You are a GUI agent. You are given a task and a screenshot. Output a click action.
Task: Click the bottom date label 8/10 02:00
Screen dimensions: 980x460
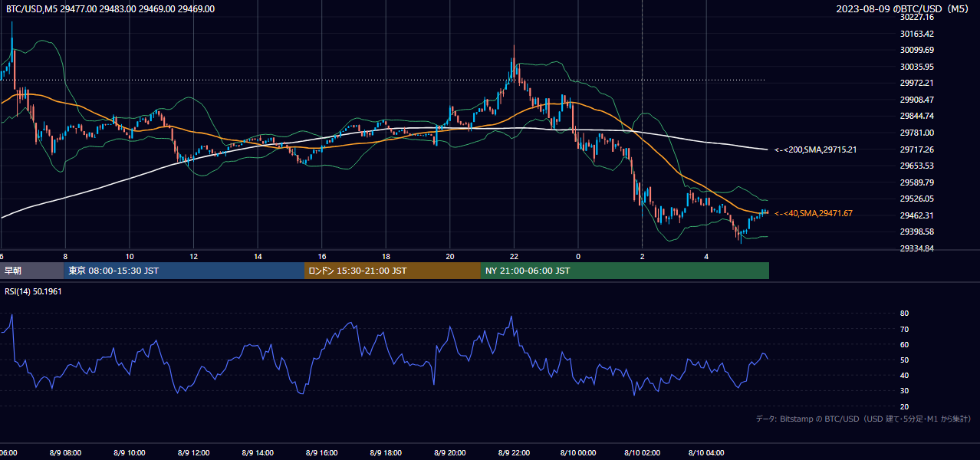[x=642, y=453]
